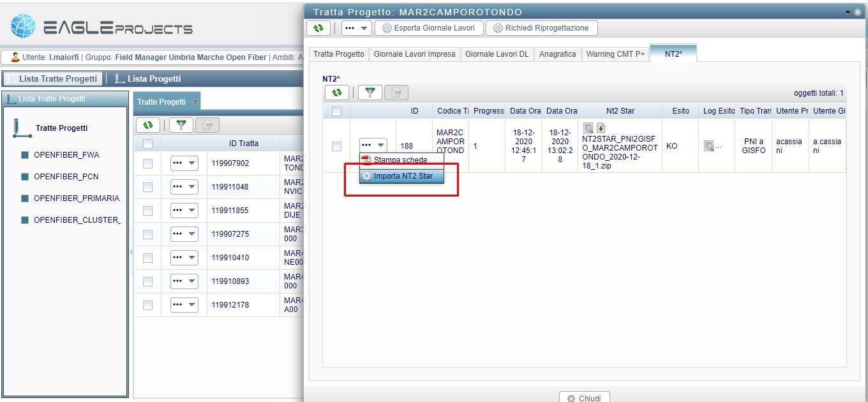Click the KO value in the Esito column

(x=671, y=146)
